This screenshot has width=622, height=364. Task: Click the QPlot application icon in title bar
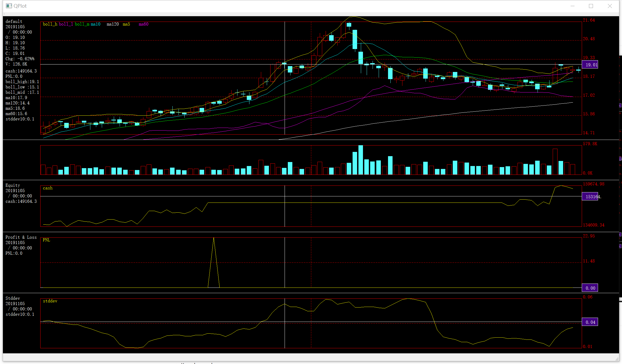click(9, 6)
